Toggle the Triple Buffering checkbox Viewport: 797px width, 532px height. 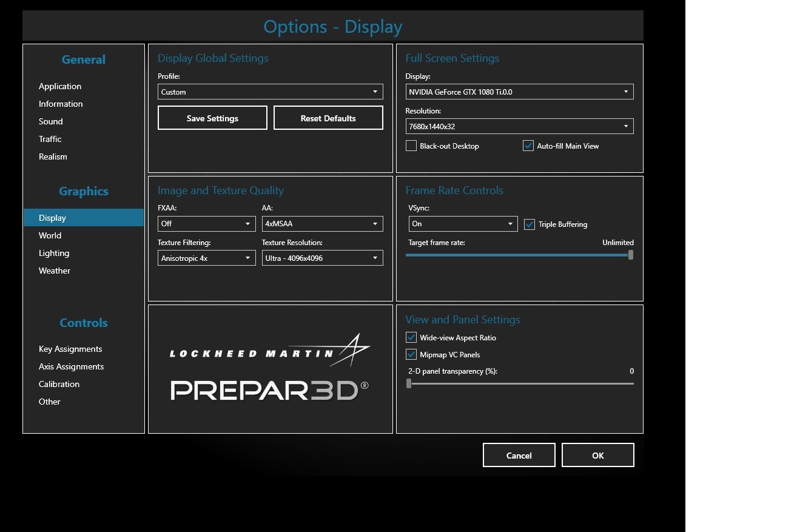click(x=530, y=224)
